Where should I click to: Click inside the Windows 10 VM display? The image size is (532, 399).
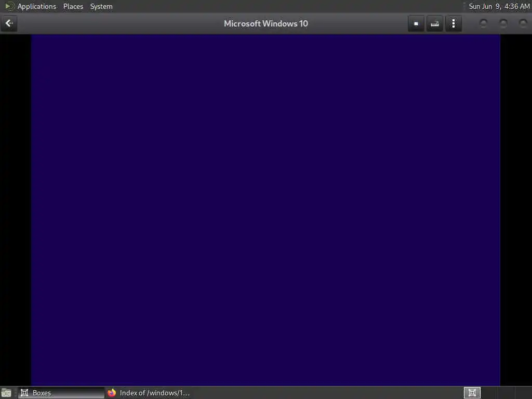coord(265,210)
